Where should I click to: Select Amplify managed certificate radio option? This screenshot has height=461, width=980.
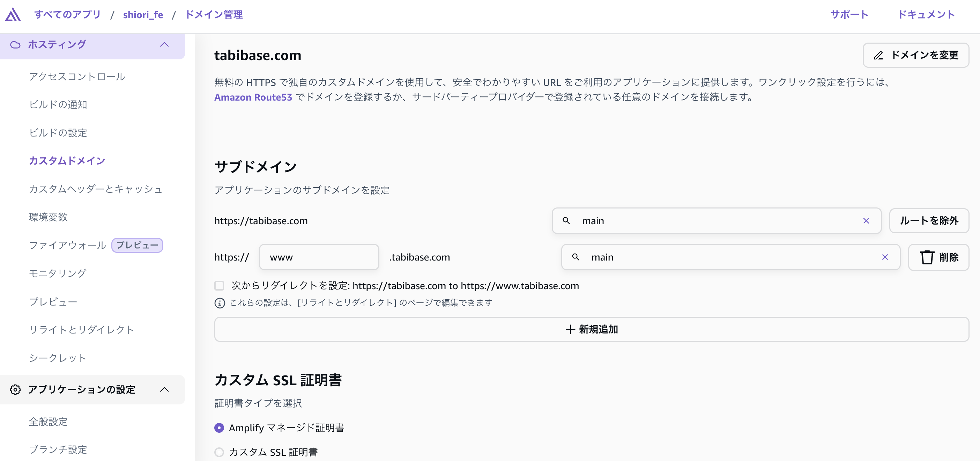point(219,428)
